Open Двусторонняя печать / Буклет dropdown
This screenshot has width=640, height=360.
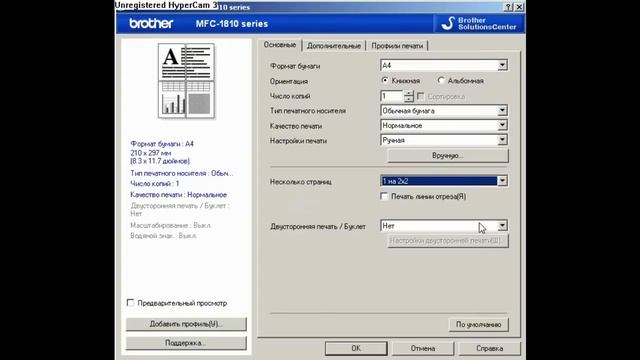click(444, 226)
